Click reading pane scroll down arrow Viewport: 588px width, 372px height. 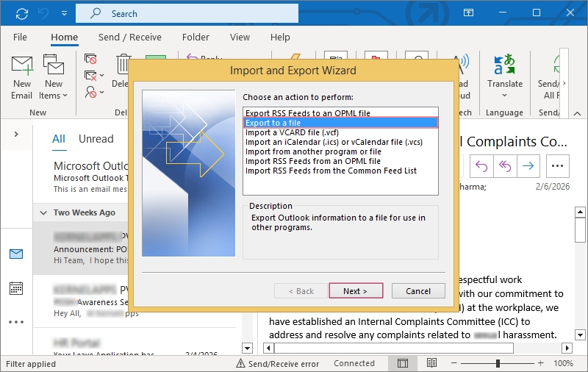point(580,335)
